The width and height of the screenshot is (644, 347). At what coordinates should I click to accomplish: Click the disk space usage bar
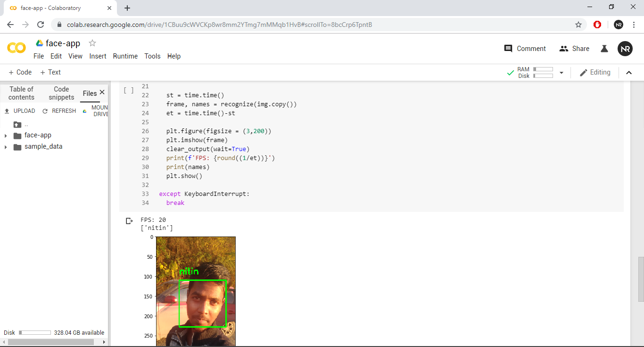35,333
